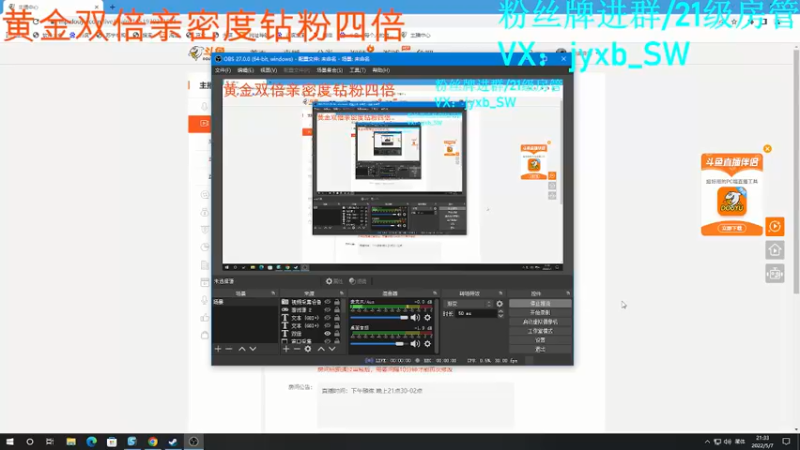This screenshot has height=450, width=800.
Task: Move scene down with arrow in 场景 panel
Action: (253, 349)
